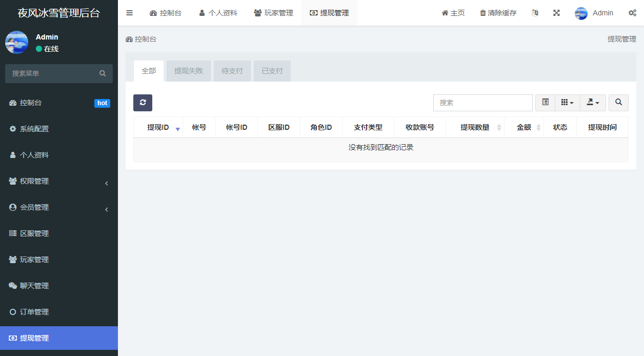Open the Admin user menu
This screenshot has width=644, height=356.
[594, 13]
